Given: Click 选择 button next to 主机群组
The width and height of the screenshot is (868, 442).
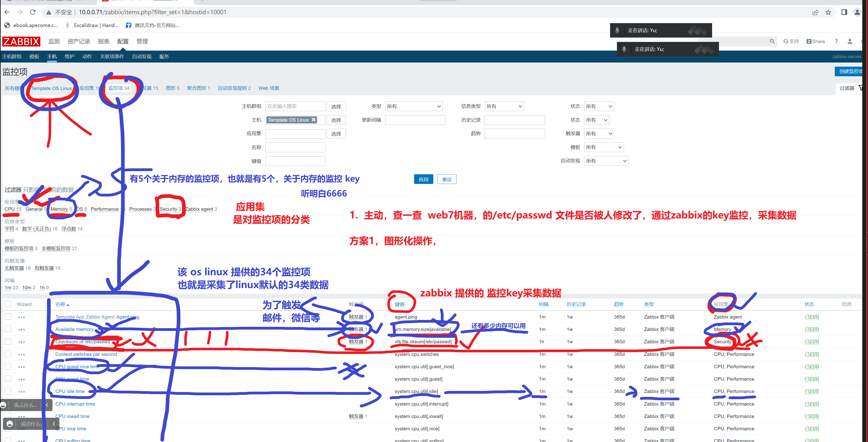Looking at the screenshot, I should point(336,106).
